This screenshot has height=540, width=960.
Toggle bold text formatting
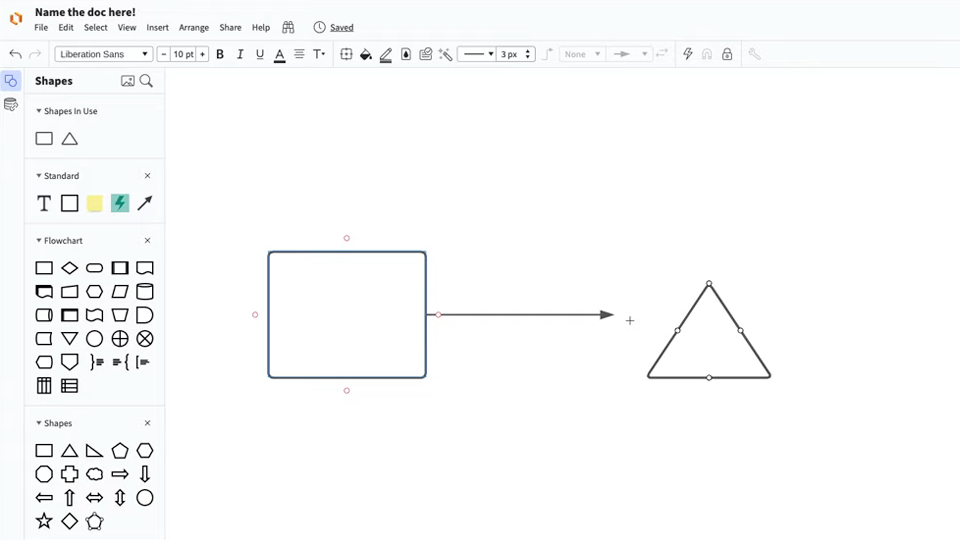(x=220, y=54)
